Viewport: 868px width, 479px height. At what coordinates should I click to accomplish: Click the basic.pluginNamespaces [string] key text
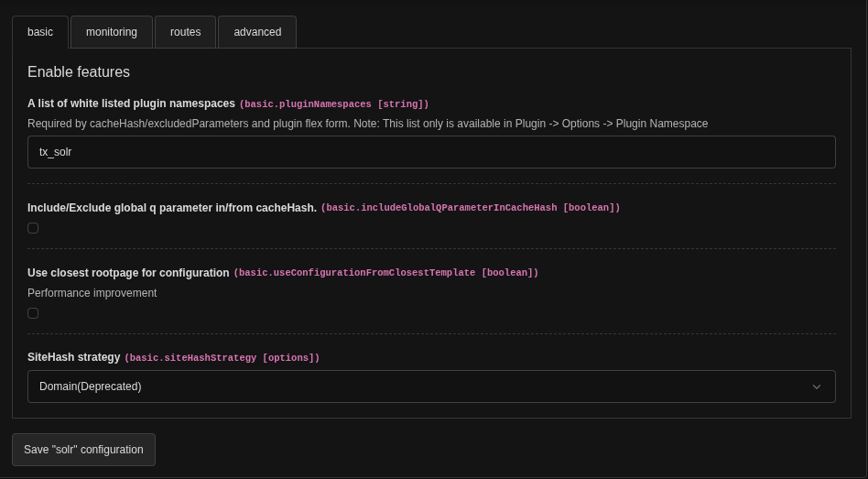(334, 104)
